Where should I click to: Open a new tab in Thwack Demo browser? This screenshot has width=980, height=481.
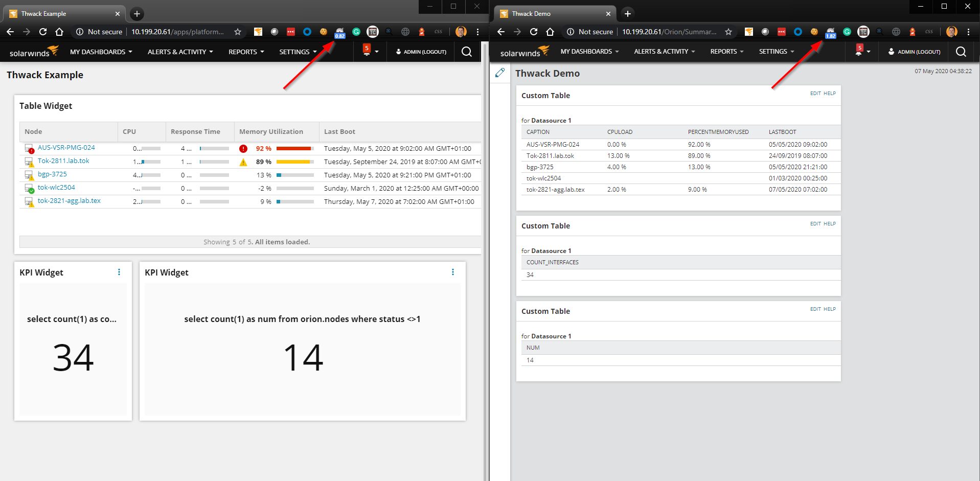tap(628, 14)
